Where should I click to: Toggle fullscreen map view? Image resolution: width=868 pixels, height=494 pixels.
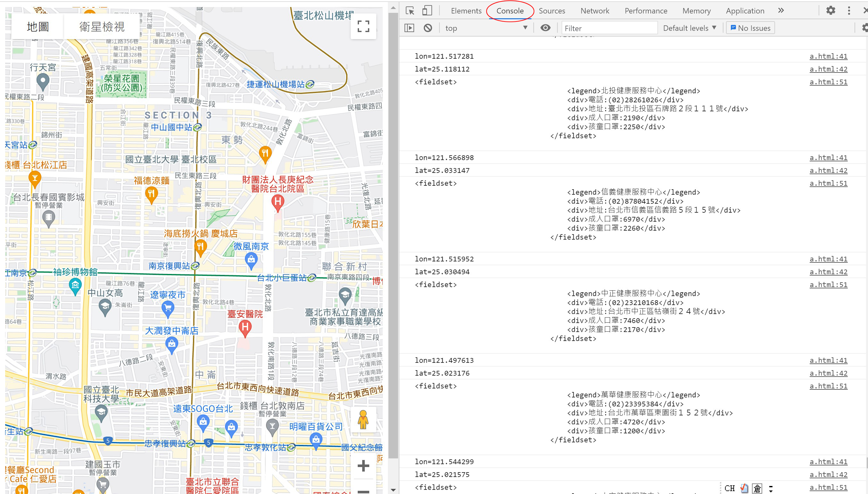point(363,26)
